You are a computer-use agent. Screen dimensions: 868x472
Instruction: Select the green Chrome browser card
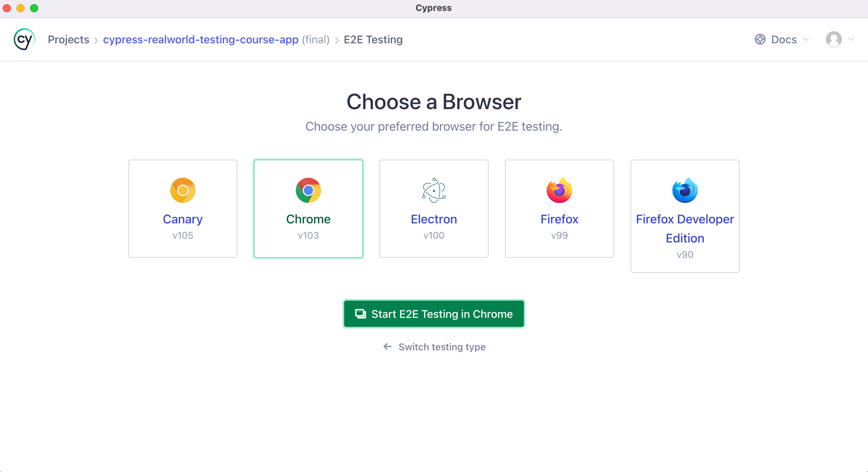[308, 208]
